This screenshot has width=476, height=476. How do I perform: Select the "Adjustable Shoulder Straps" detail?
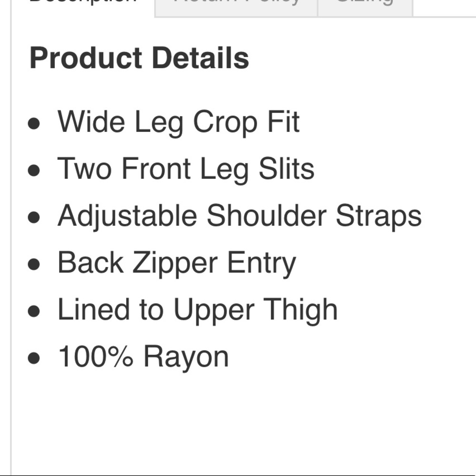click(x=239, y=216)
